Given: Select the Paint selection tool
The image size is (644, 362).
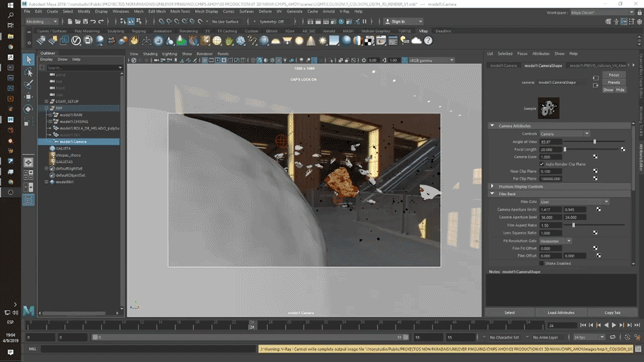Looking at the screenshot, I should (x=28, y=84).
